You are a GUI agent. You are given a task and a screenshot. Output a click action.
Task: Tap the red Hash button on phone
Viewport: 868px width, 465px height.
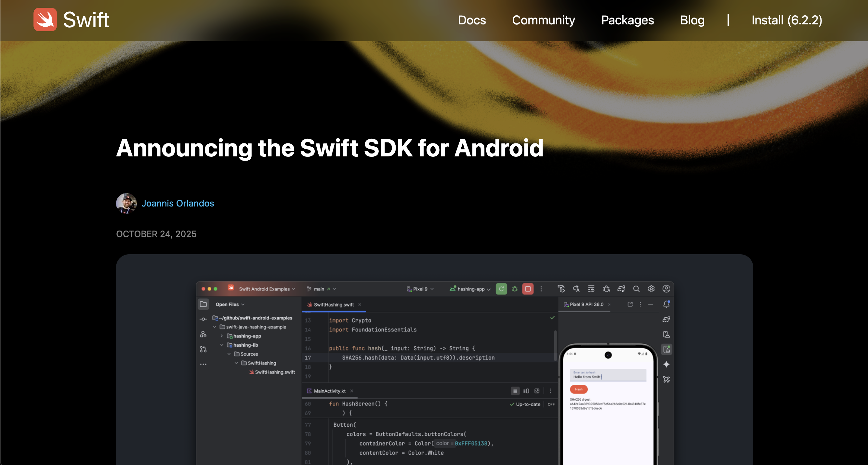(579, 389)
